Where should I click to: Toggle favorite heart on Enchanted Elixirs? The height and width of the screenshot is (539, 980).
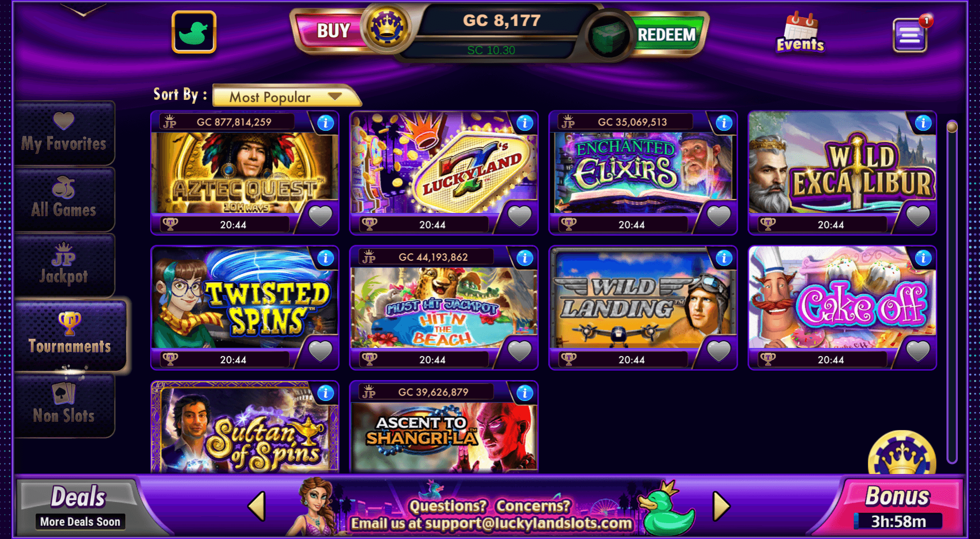pos(719,216)
